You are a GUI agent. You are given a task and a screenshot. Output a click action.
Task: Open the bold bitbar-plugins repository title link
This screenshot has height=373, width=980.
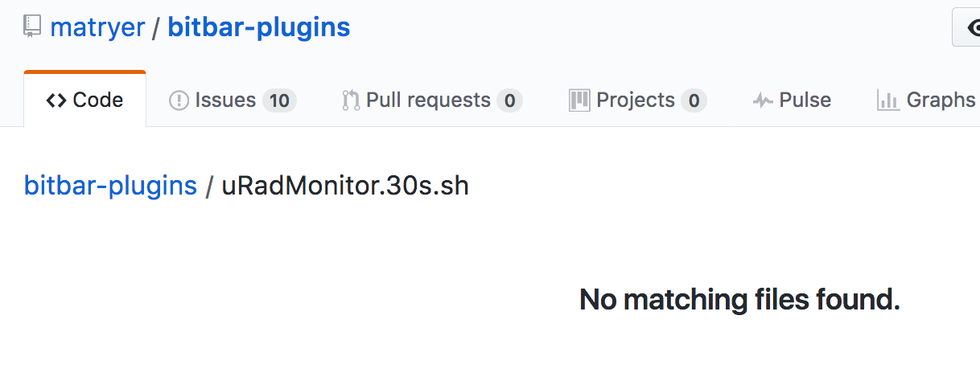(x=259, y=27)
